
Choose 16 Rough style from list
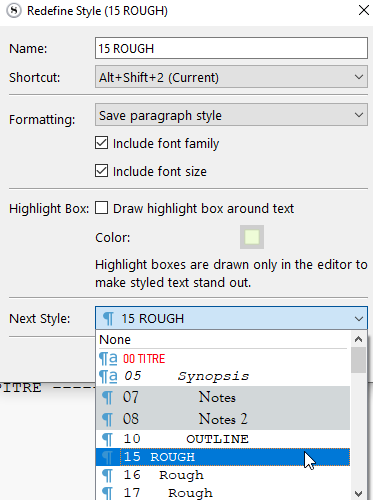[x=223, y=475]
